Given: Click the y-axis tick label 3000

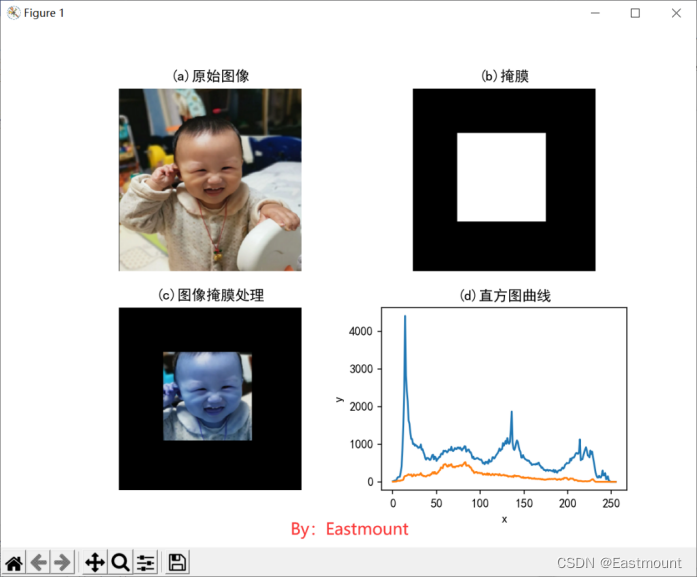Looking at the screenshot, I should pos(361,369).
